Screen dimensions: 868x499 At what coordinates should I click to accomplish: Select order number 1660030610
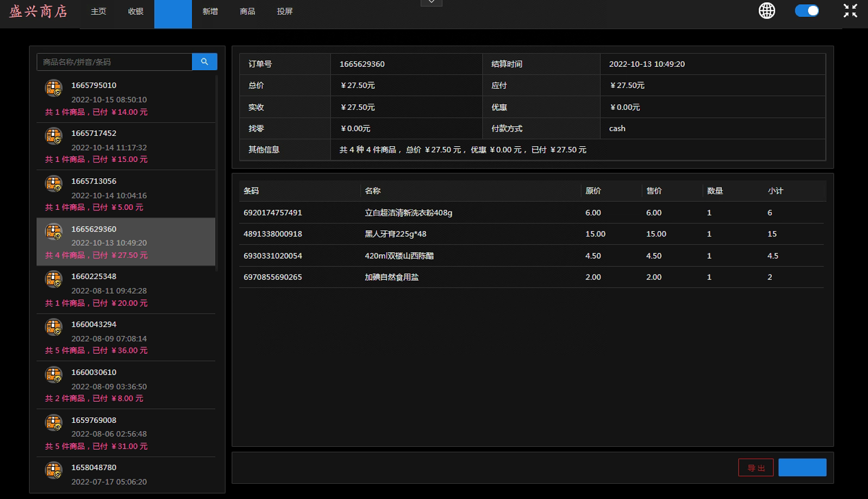pos(94,372)
